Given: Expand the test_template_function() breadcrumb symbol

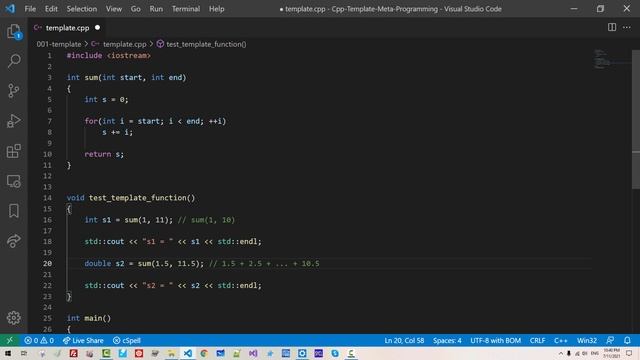Looking at the screenshot, I should (x=206, y=44).
